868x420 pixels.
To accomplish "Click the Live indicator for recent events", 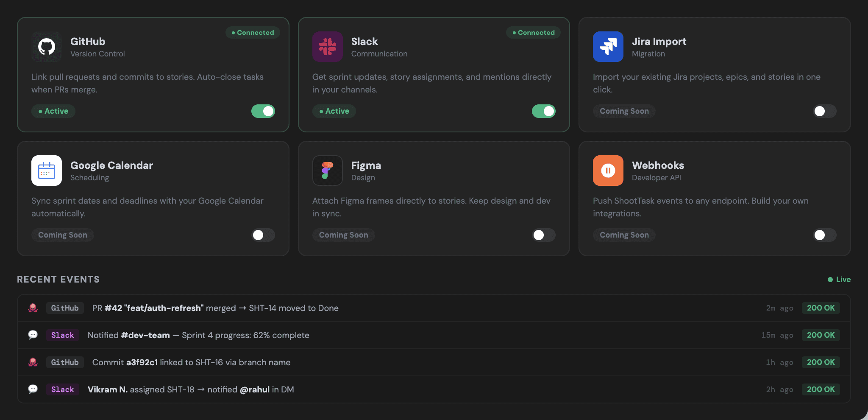I will click(x=839, y=280).
